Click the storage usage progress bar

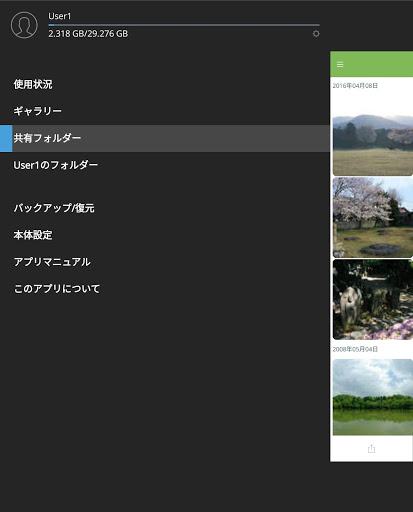184,25
